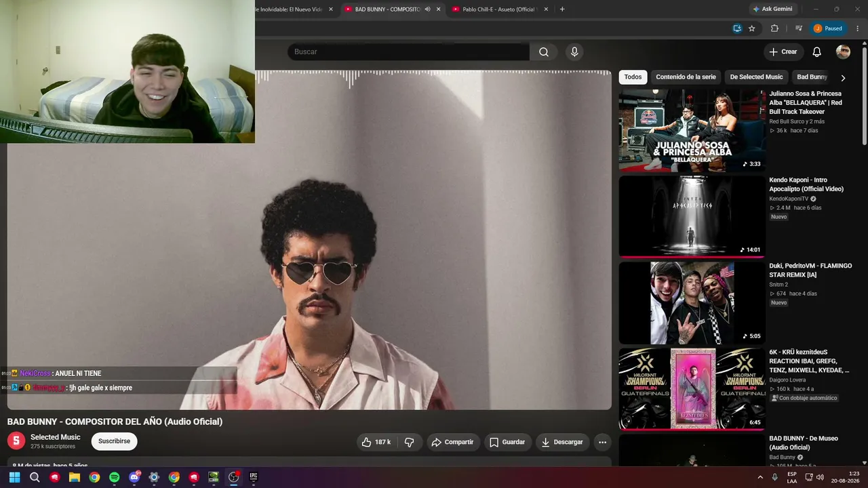Click the video title BAD BUNNY - COMPOSITOR DEL AÑO
This screenshot has width=868, height=488.
click(115, 422)
